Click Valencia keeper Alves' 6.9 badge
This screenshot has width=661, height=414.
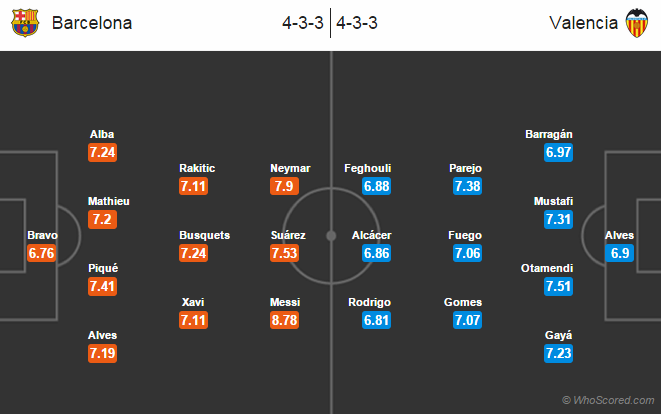click(620, 253)
